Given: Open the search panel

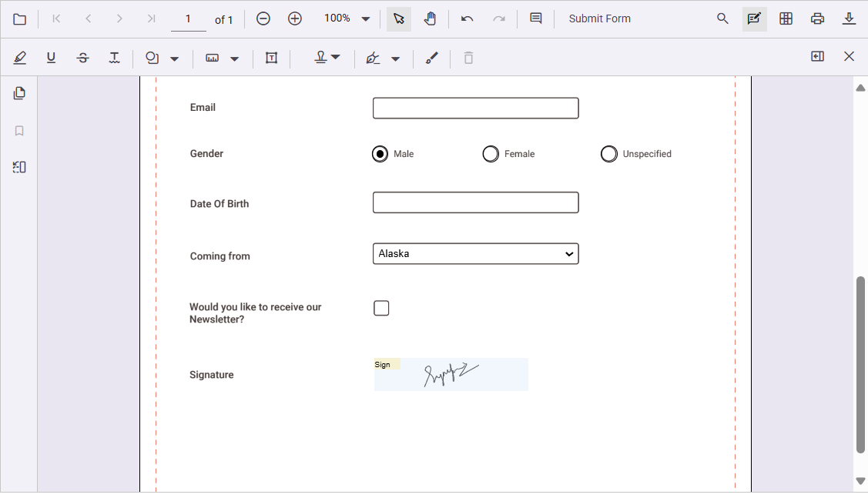Looking at the screenshot, I should [722, 18].
